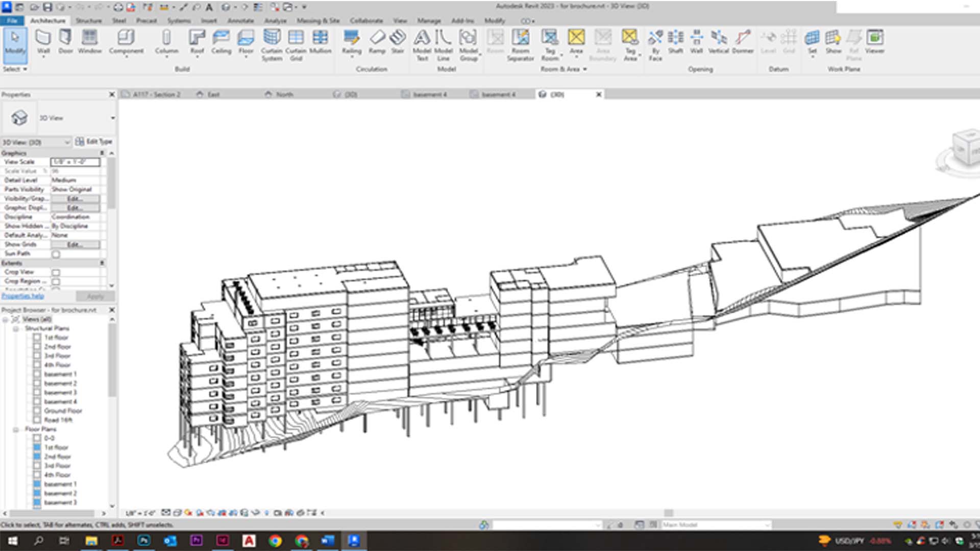The width and height of the screenshot is (980, 551).
Task: Switch to the basement 4 view tab
Action: [430, 94]
